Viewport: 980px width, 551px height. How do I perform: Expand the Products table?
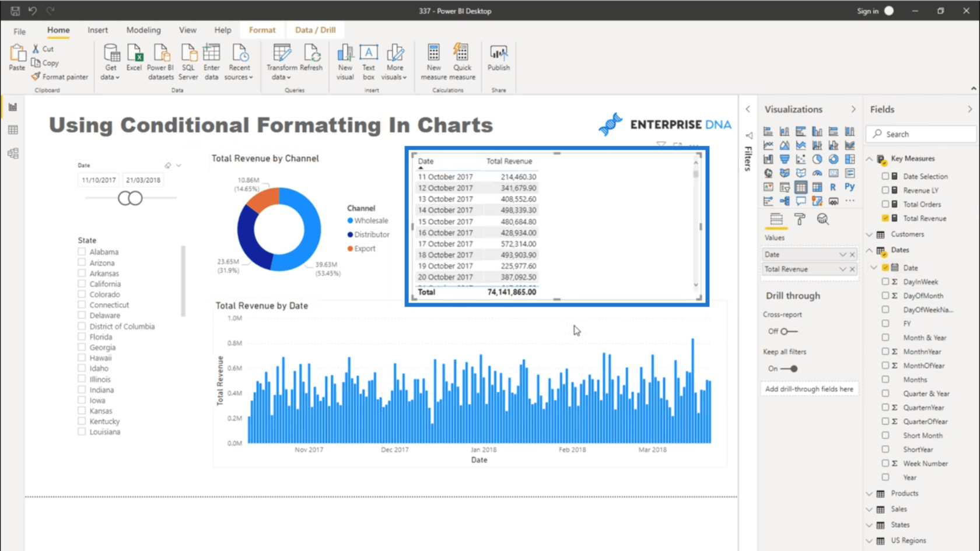[x=869, y=493]
